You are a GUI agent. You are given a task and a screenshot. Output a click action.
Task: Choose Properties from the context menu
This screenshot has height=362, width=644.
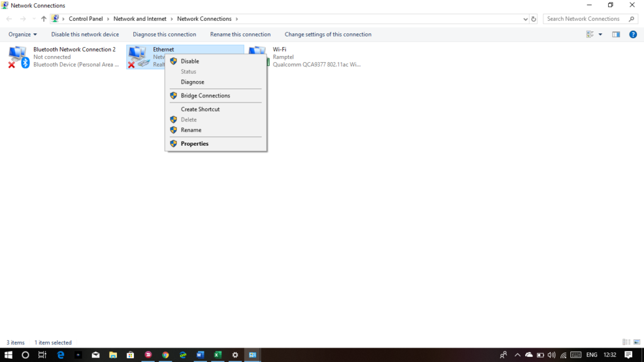(x=194, y=144)
